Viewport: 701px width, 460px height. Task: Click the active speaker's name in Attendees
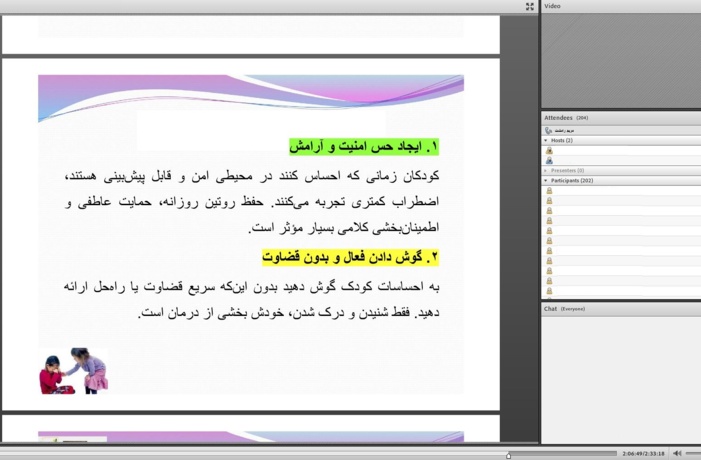click(564, 131)
